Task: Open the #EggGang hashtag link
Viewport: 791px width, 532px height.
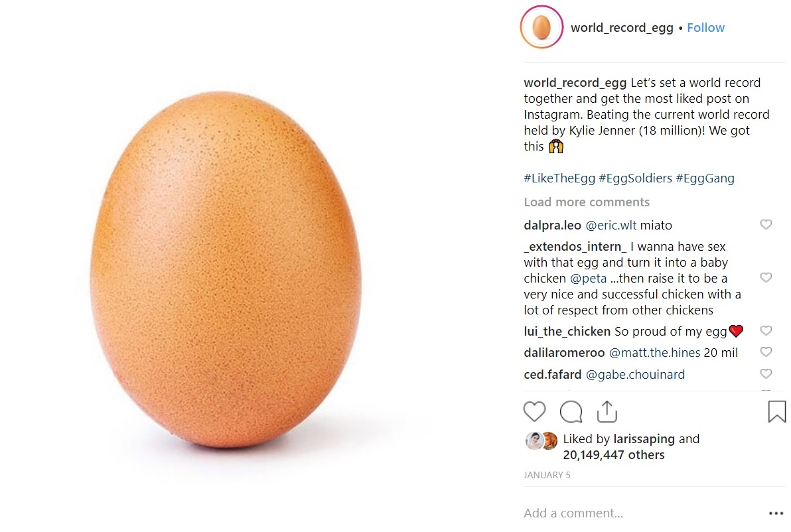Action: pyautogui.click(x=705, y=178)
